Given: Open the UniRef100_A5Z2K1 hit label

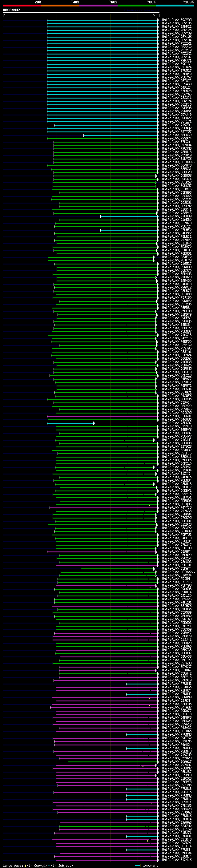Looking at the screenshot, I should click(177, 43).
